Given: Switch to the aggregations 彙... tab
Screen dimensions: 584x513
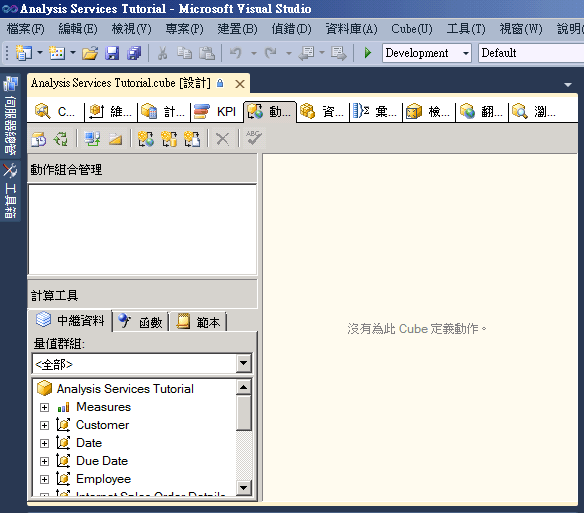Looking at the screenshot, I should [376, 111].
